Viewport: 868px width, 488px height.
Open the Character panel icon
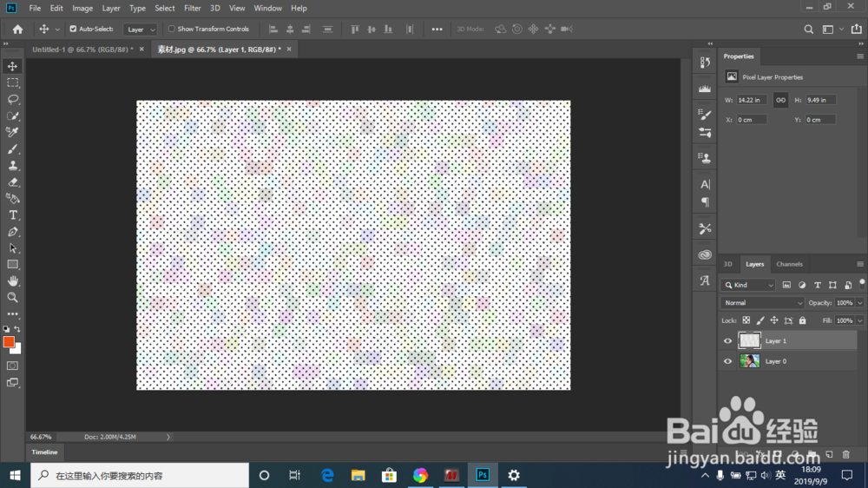[x=705, y=184]
